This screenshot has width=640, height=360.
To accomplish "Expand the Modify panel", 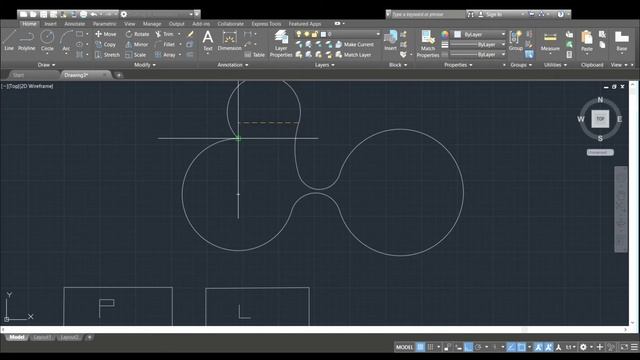I will (x=145, y=65).
